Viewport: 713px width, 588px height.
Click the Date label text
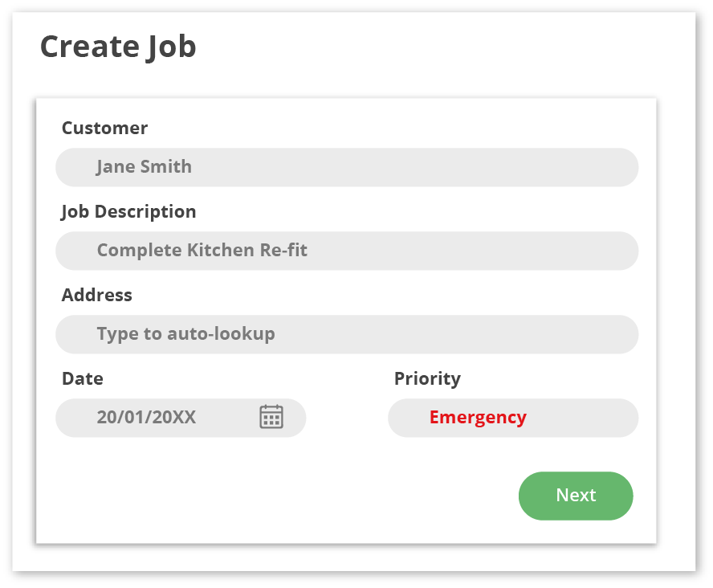point(82,378)
